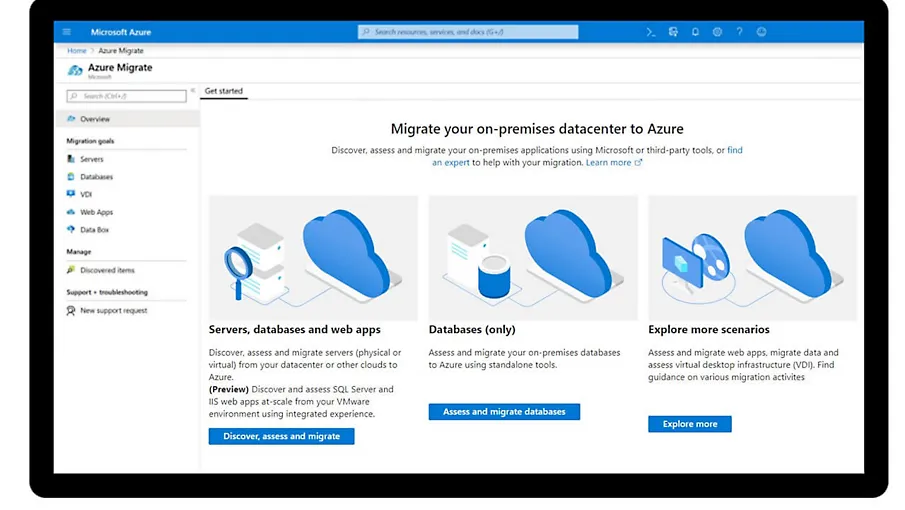Click the Azure Migrate cloud icon
This screenshot has height=510, width=905.
(x=75, y=70)
